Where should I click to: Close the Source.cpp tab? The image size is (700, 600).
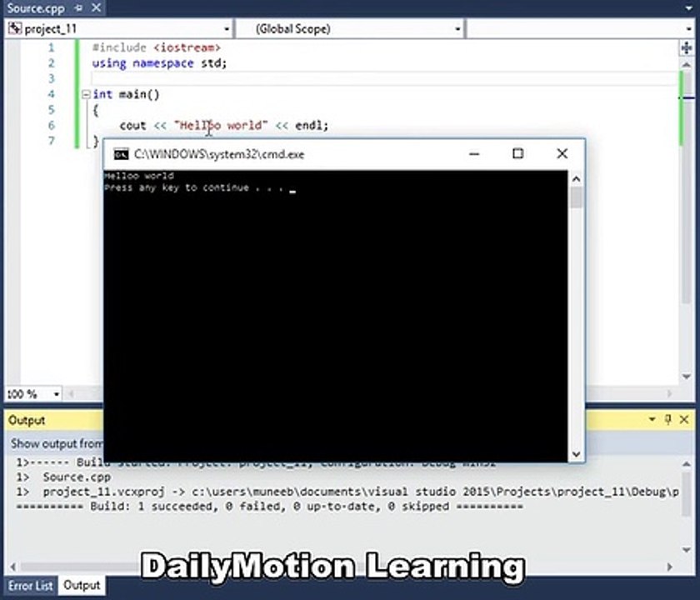tap(96, 7)
